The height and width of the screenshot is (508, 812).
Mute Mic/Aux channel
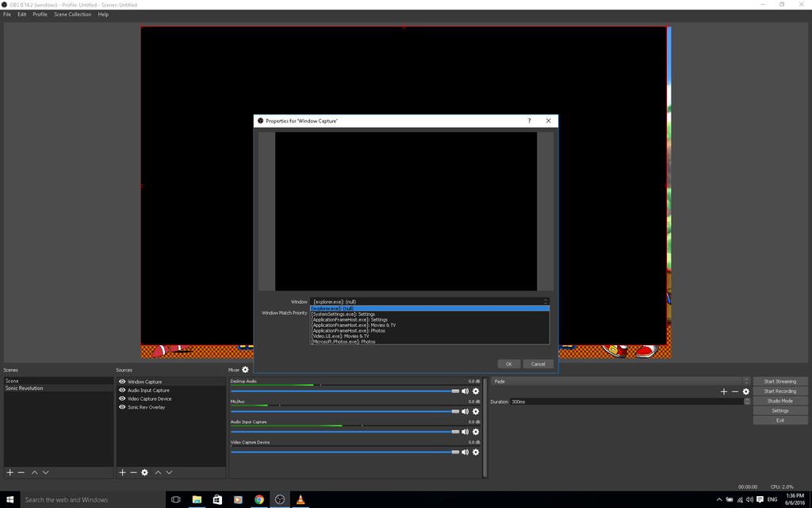[465, 412]
